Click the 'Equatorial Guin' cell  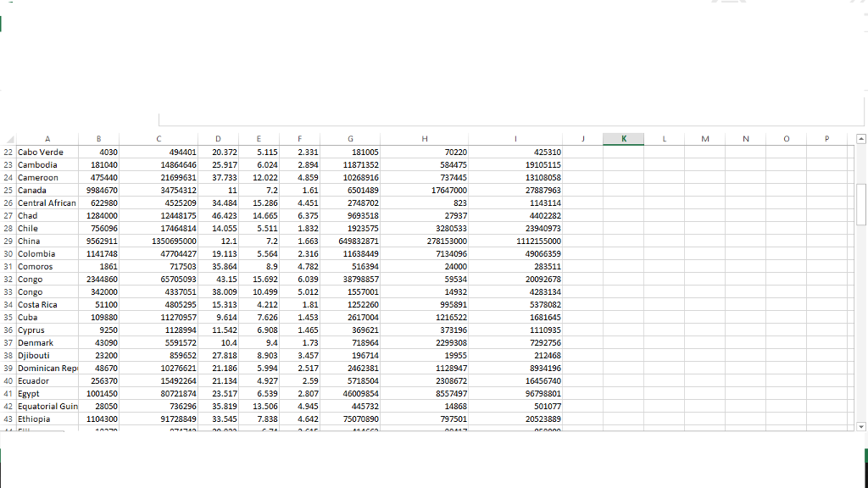pos(47,407)
